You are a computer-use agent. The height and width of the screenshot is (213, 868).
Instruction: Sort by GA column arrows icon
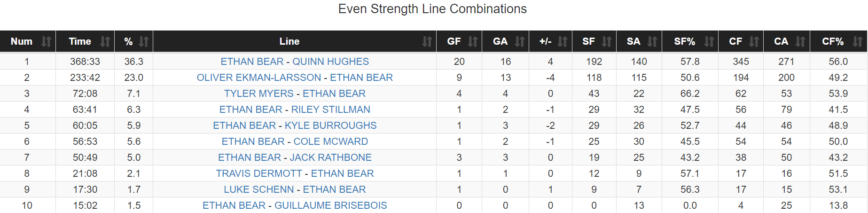pyautogui.click(x=519, y=41)
